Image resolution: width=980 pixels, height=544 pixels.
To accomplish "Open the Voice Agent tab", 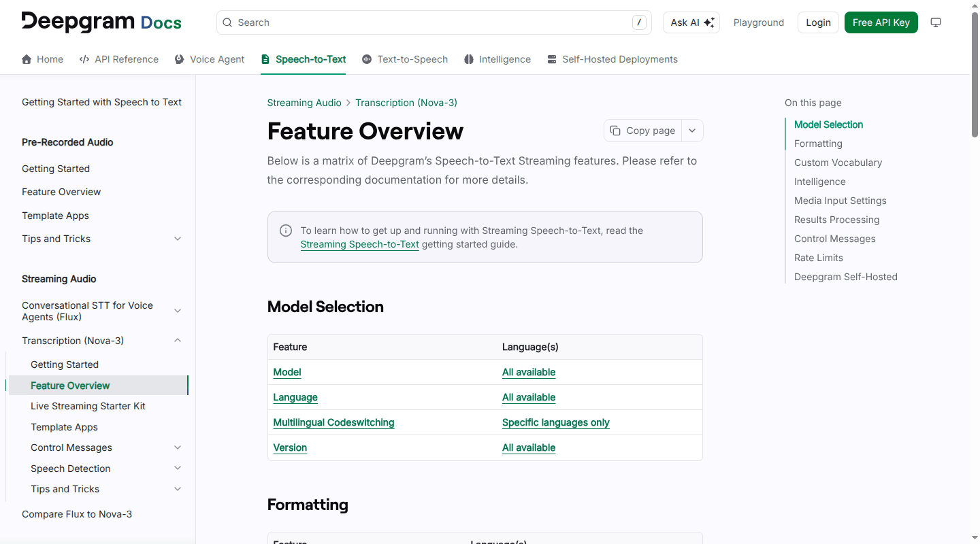I will 210,59.
